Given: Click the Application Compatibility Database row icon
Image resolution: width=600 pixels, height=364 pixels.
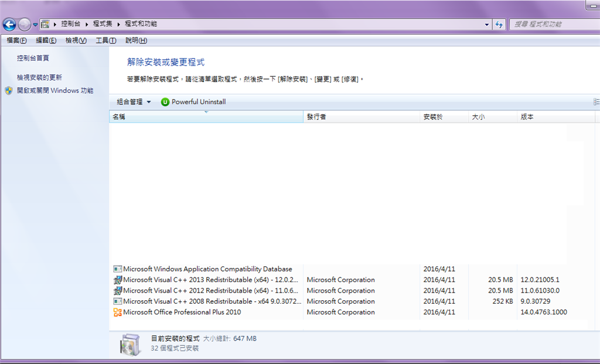Looking at the screenshot, I should 117,269.
